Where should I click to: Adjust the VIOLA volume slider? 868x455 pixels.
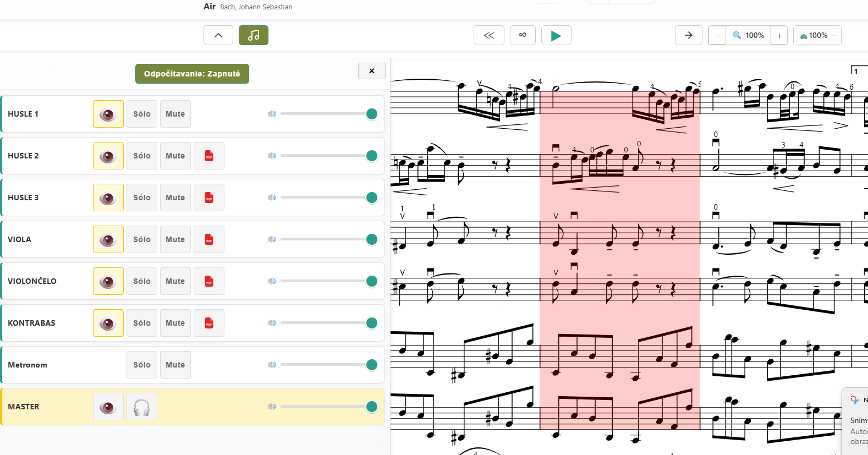point(329,239)
